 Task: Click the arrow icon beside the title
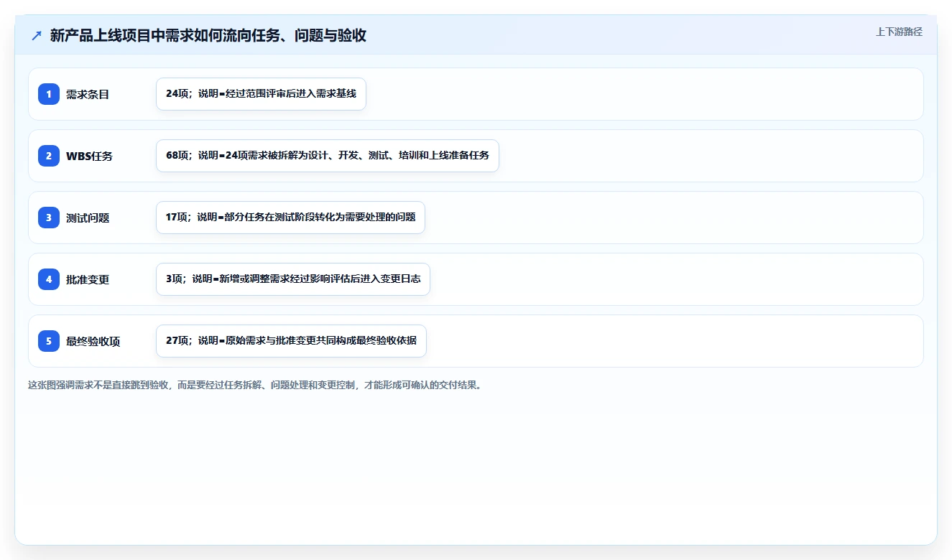pos(37,36)
